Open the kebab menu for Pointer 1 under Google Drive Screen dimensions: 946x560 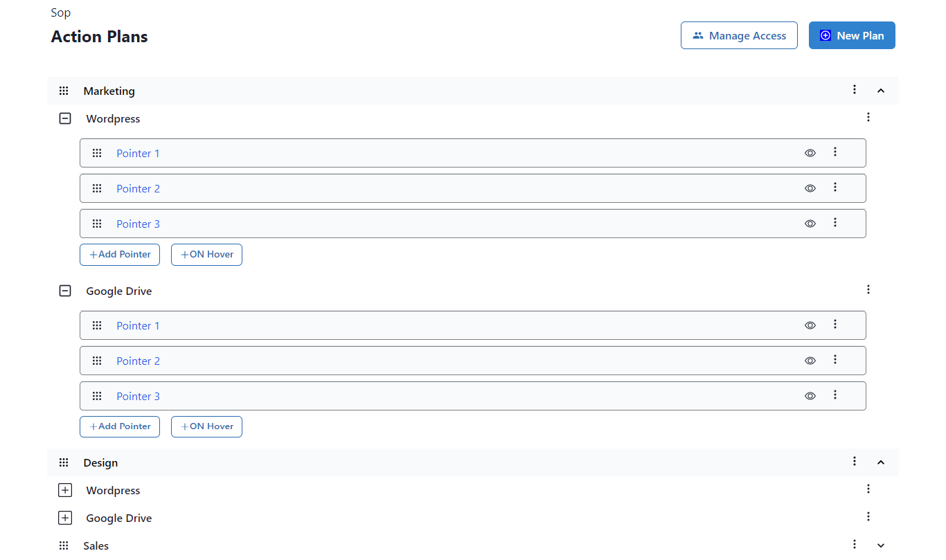pos(835,325)
